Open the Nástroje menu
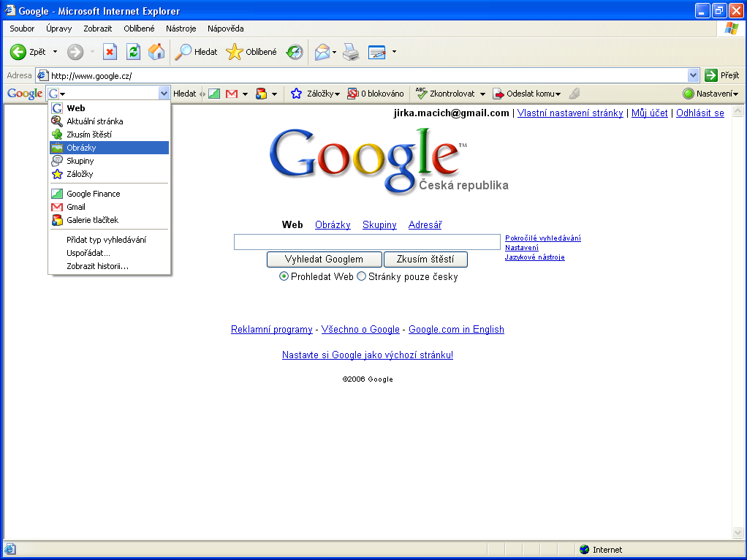Image resolution: width=747 pixels, height=560 pixels. tap(181, 29)
